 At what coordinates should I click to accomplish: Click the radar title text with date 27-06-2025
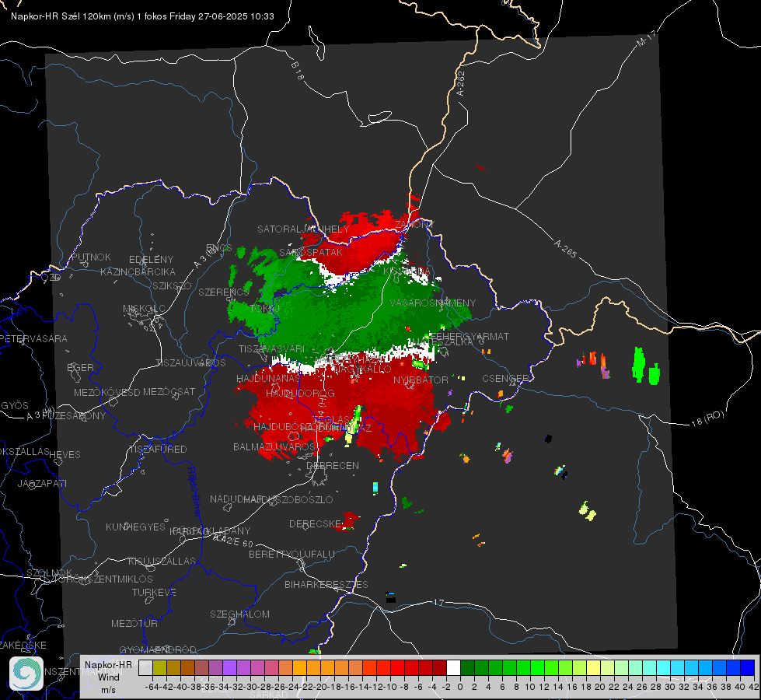(142, 16)
